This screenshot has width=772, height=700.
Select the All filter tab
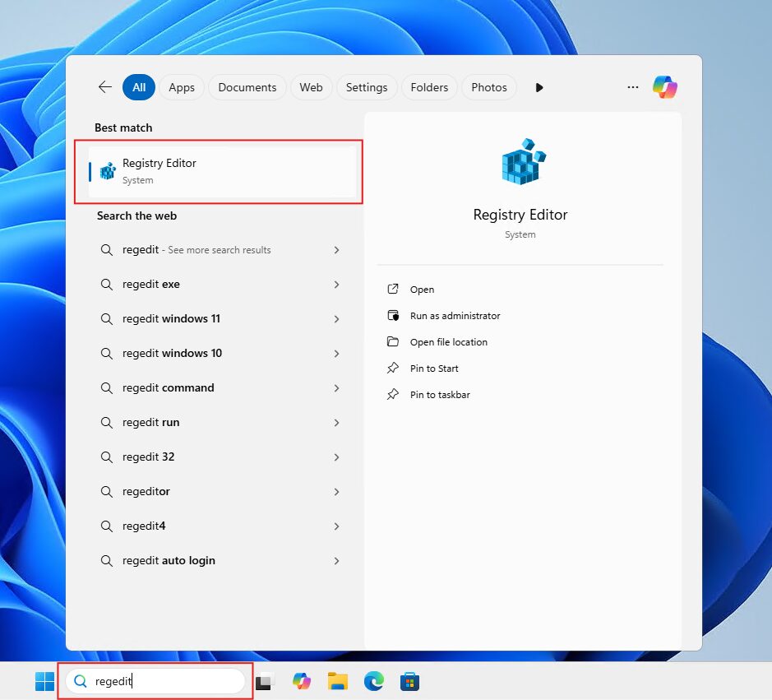139,87
